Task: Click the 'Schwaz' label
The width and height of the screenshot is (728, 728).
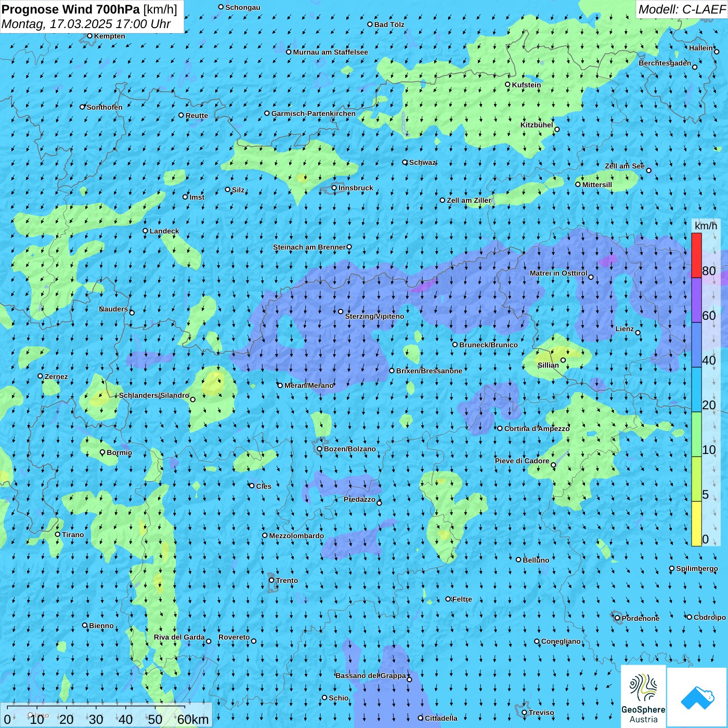Action: [x=423, y=162]
